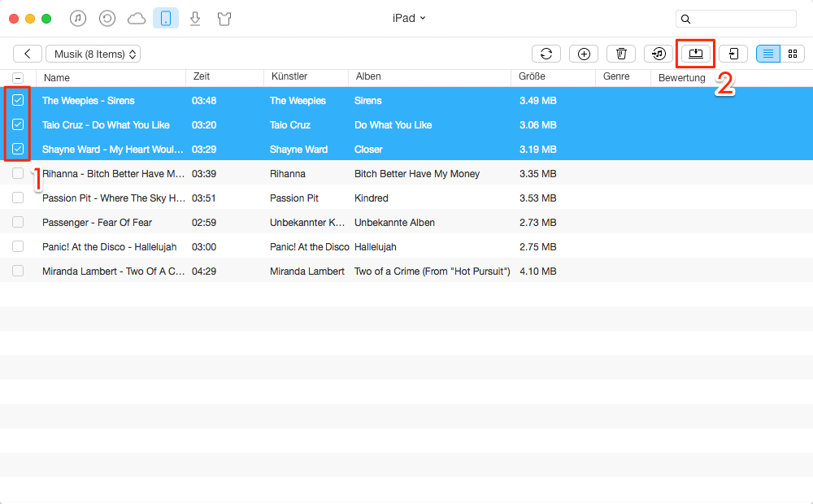Image resolution: width=813 pixels, height=504 pixels.
Task: Uncheck Shayne Ward song checkbox
Action: tap(18, 149)
